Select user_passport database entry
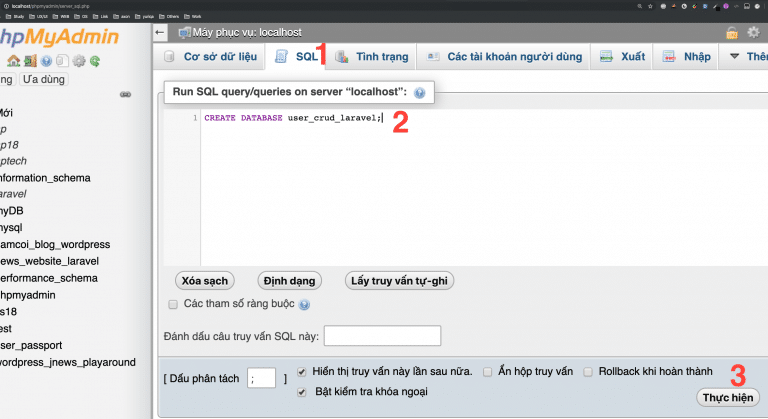Viewport: 768px width, 419px height. point(31,345)
